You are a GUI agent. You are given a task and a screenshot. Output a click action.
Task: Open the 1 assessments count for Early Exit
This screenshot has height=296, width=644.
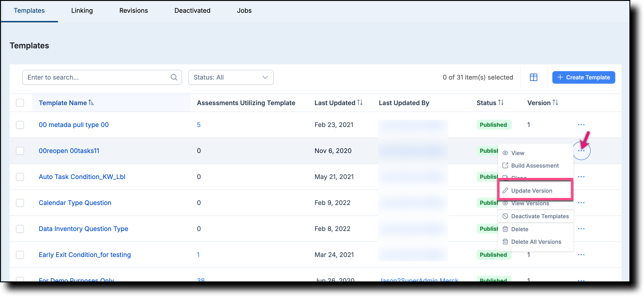point(198,255)
